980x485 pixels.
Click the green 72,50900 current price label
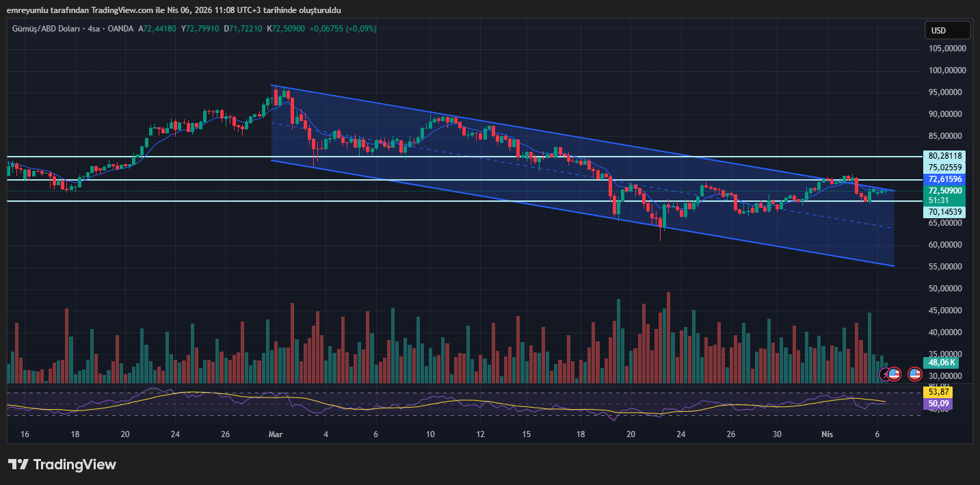click(946, 191)
